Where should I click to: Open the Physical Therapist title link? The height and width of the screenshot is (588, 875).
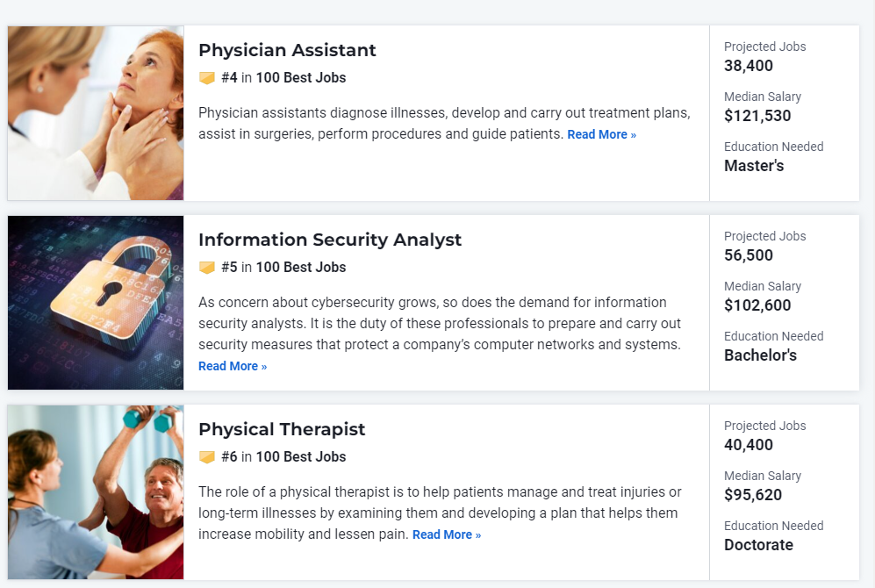point(282,429)
